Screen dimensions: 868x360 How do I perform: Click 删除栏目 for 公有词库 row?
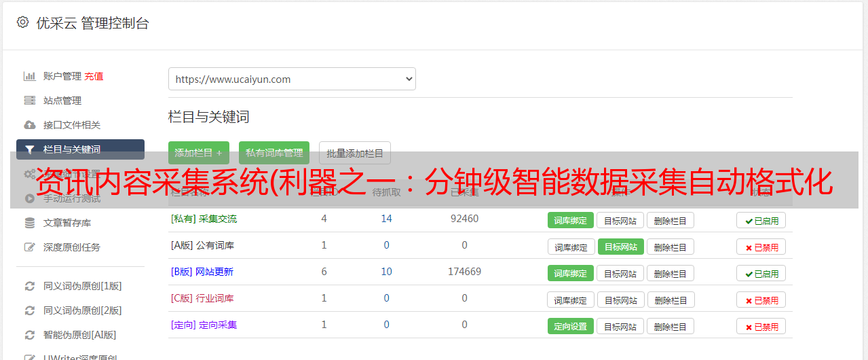(671, 247)
